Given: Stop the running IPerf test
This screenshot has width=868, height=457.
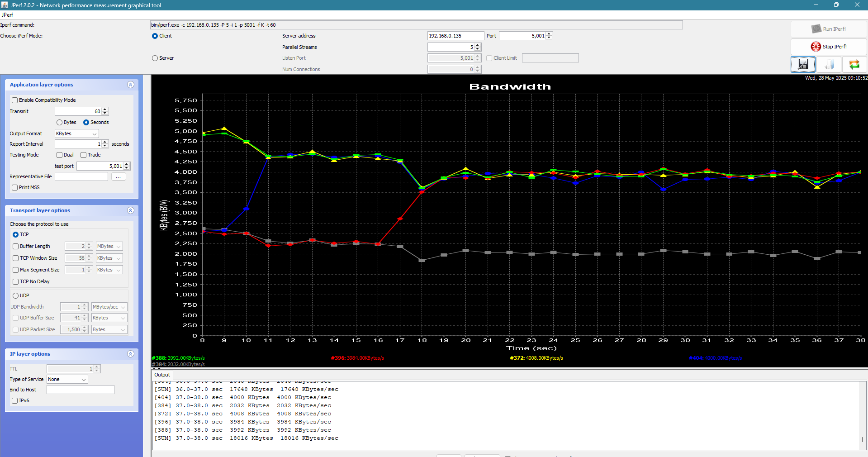Looking at the screenshot, I should click(x=829, y=47).
